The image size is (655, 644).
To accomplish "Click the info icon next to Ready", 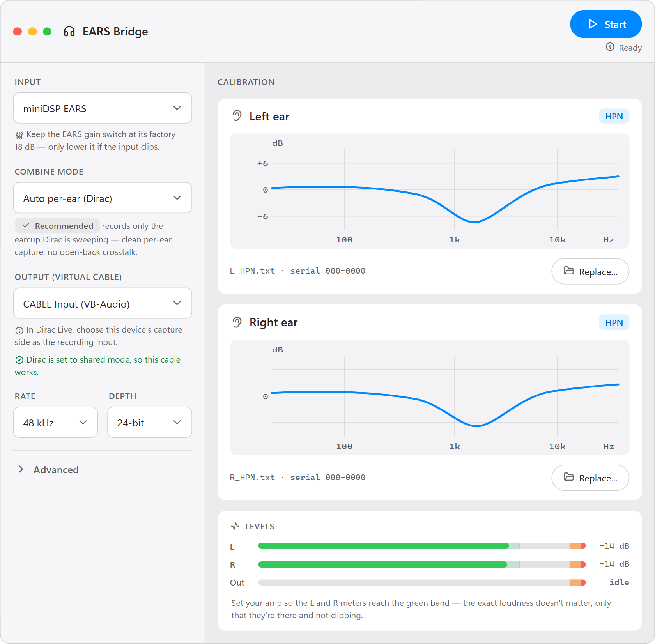I will click(x=610, y=47).
